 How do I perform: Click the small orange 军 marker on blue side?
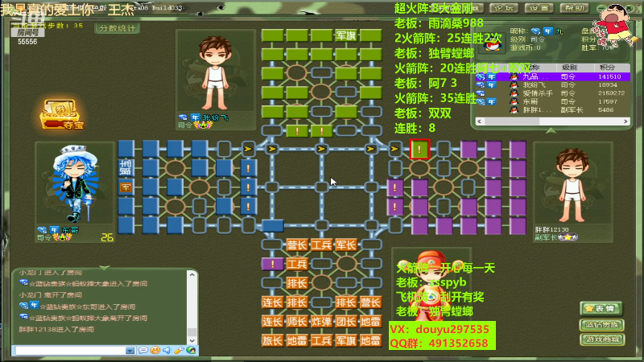pyautogui.click(x=126, y=187)
